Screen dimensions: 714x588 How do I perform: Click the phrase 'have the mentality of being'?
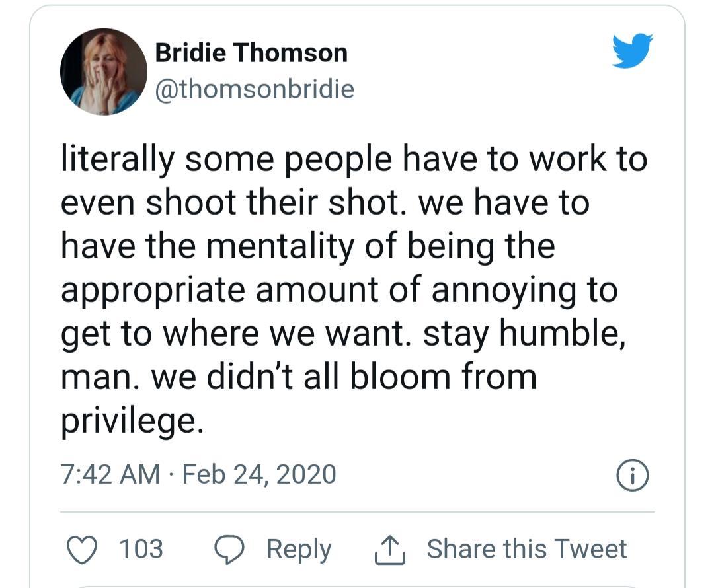pos(277,247)
